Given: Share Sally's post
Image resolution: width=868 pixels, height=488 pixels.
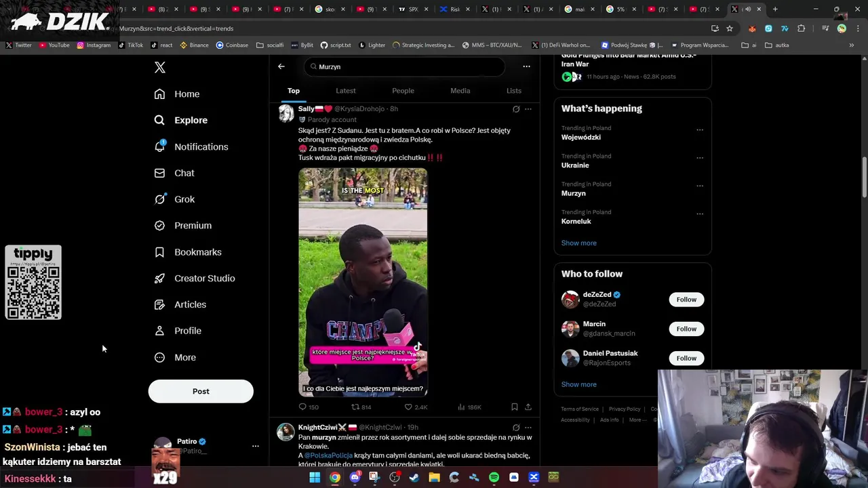Looking at the screenshot, I should (528, 407).
